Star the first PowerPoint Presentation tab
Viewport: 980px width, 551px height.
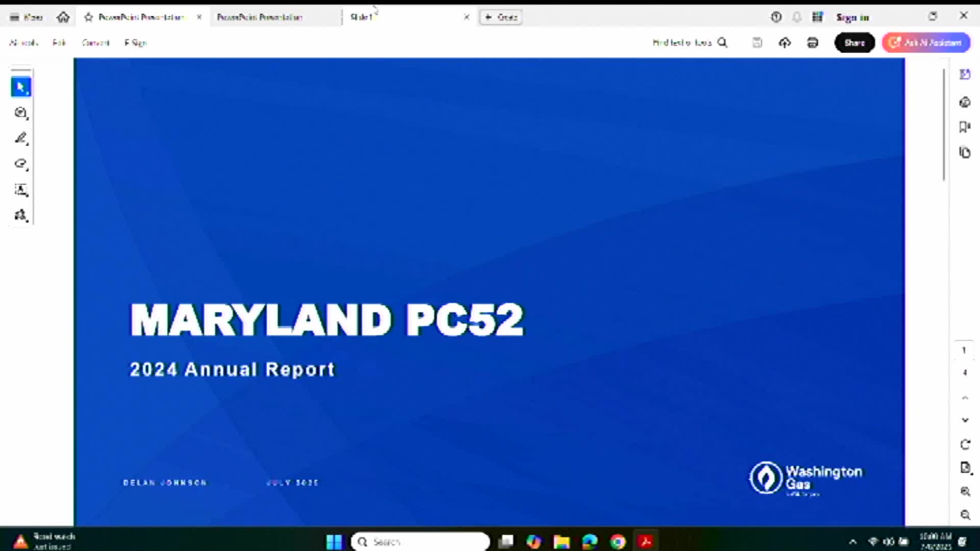[88, 17]
